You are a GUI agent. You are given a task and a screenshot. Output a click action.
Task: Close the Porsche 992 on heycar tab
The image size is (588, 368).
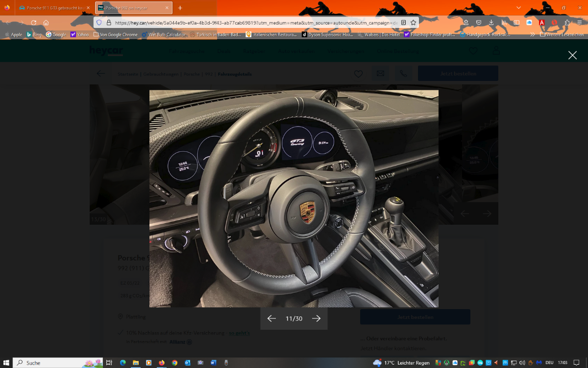167,8
